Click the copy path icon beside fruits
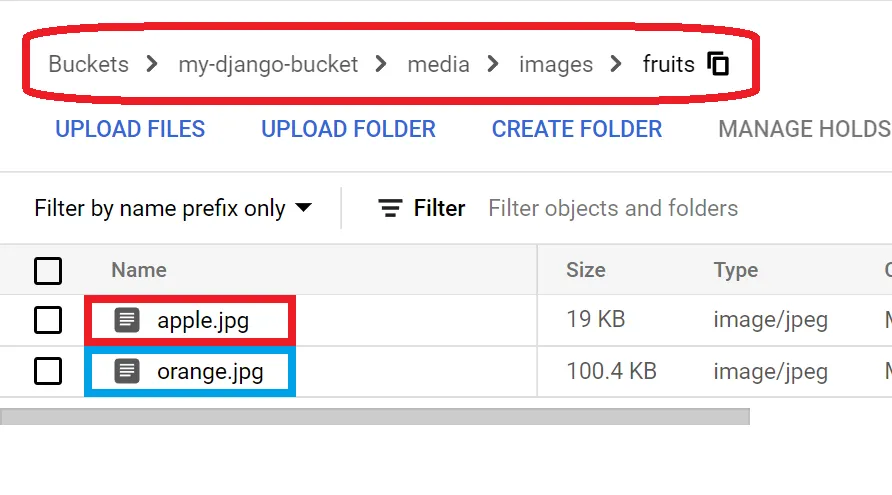The height and width of the screenshot is (495, 892). tap(718, 65)
